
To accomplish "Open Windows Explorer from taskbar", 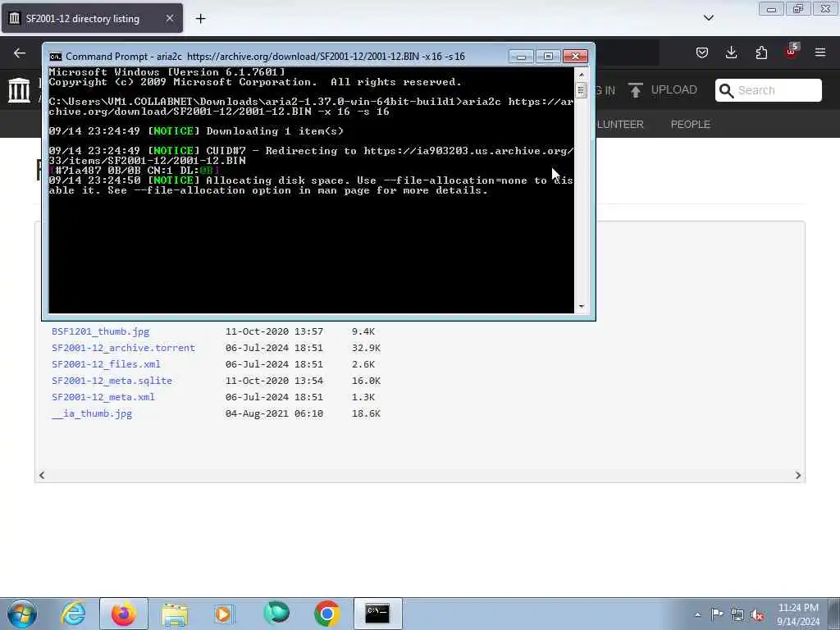I will coord(175,614).
